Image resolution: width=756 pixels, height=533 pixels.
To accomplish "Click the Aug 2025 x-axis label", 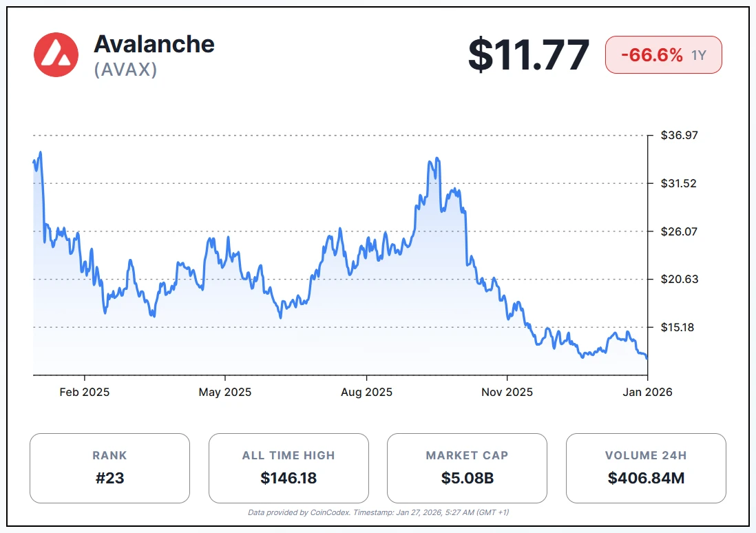I will coord(366,393).
